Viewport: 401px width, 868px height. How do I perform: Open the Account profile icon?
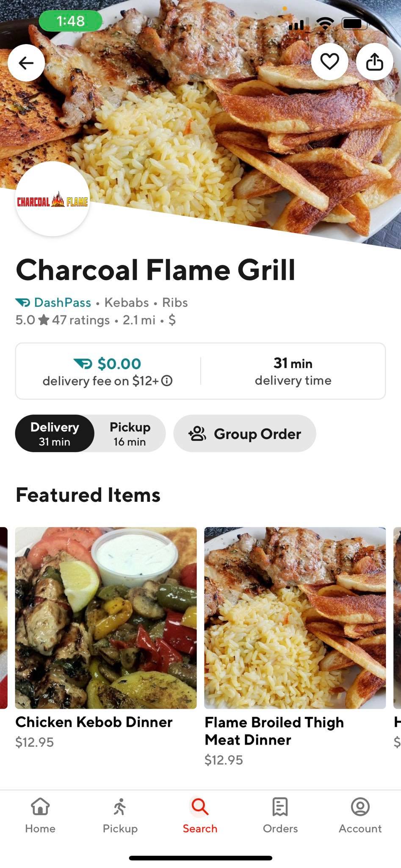click(x=360, y=807)
